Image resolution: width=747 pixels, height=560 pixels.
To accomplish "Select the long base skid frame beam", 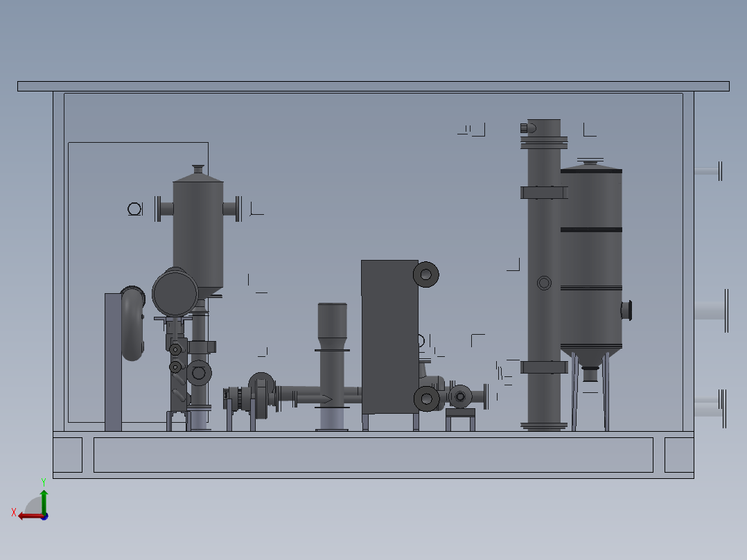I will coord(373,455).
